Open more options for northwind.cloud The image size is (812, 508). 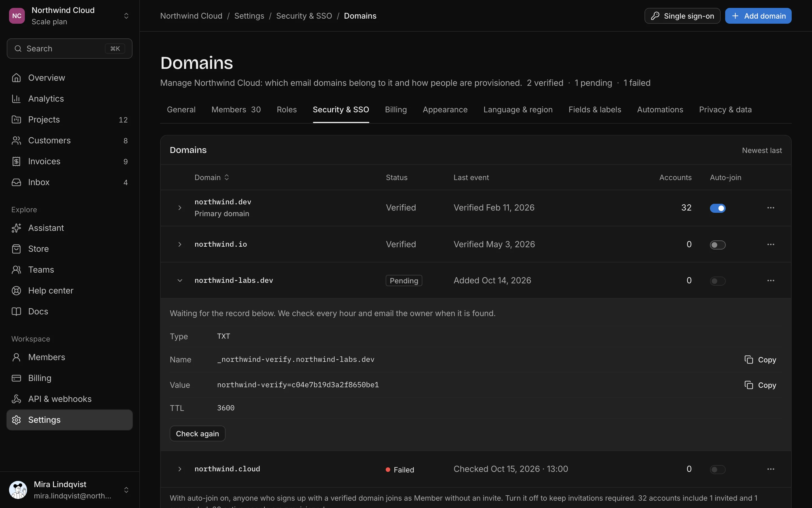pos(771,469)
